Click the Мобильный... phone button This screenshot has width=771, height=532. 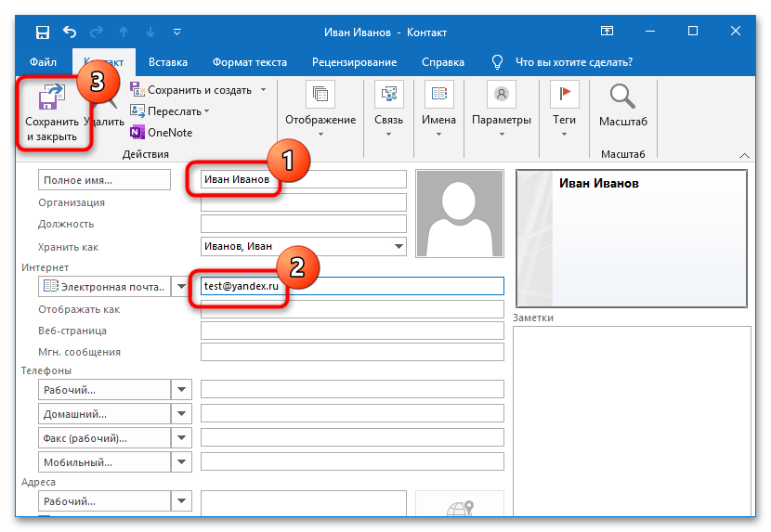[104, 461]
